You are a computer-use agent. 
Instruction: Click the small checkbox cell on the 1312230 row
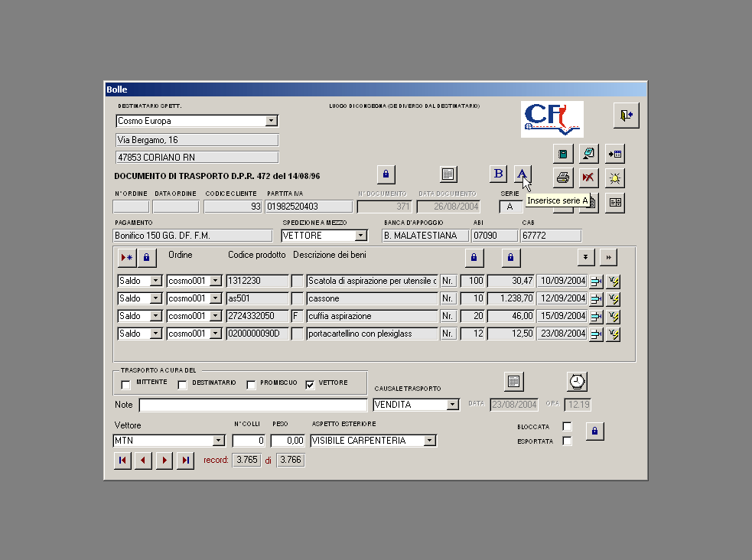[x=298, y=281]
